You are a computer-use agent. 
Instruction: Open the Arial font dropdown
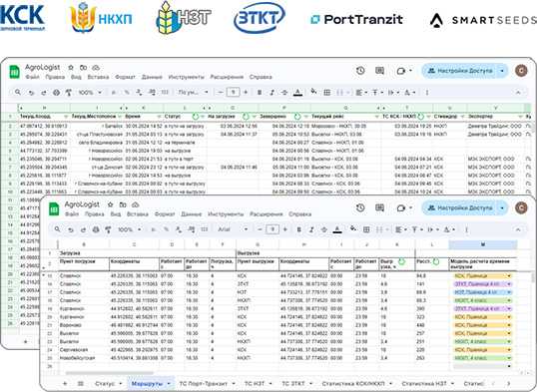[x=233, y=229]
